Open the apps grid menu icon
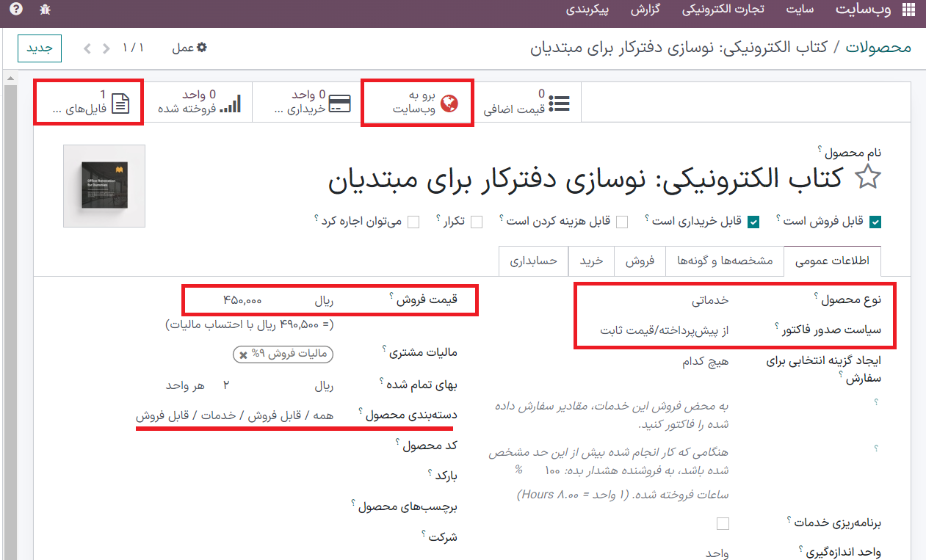 click(x=908, y=10)
